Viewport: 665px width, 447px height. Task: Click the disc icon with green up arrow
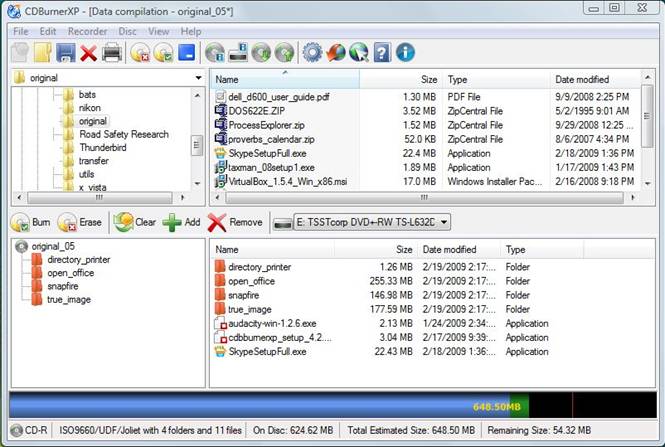tap(284, 53)
